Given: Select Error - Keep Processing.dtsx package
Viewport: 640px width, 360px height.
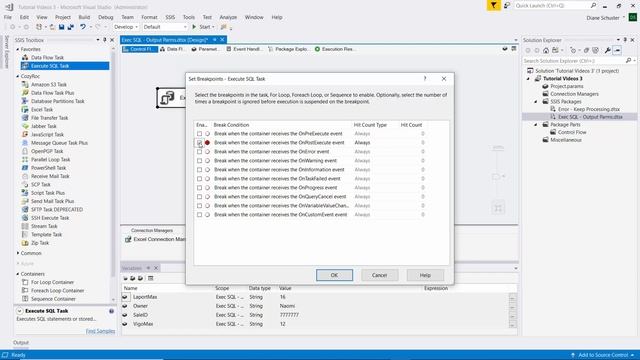Looking at the screenshot, I should (589, 109).
